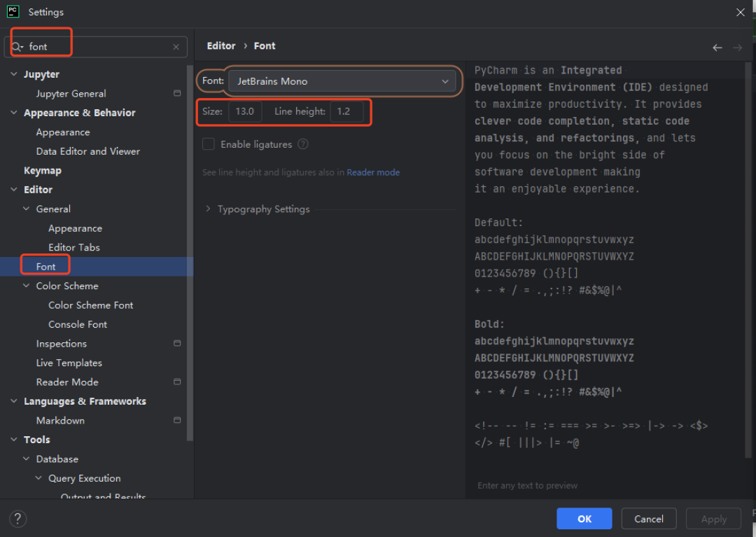The height and width of the screenshot is (537, 756).
Task: Collapse the Jupyter tree node
Action: click(x=14, y=74)
